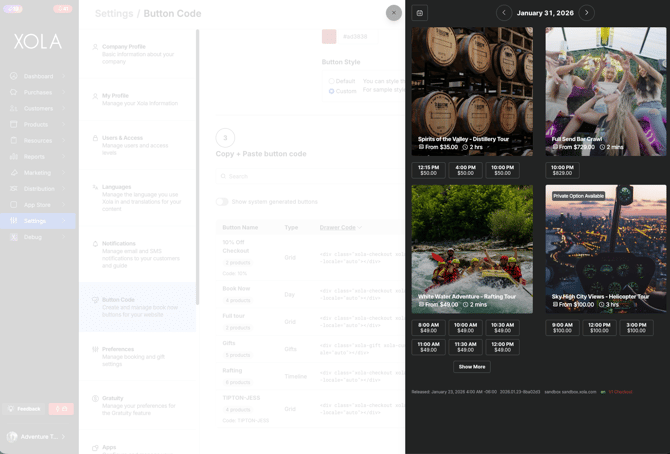Click the Feedback button
This screenshot has width=670, height=454.
click(25, 409)
